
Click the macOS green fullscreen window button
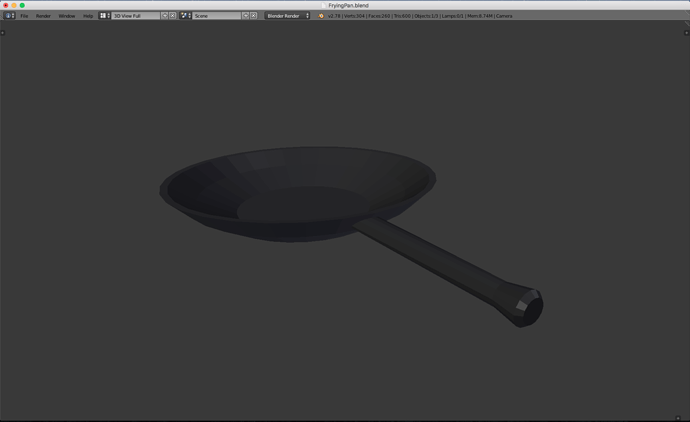22,5
